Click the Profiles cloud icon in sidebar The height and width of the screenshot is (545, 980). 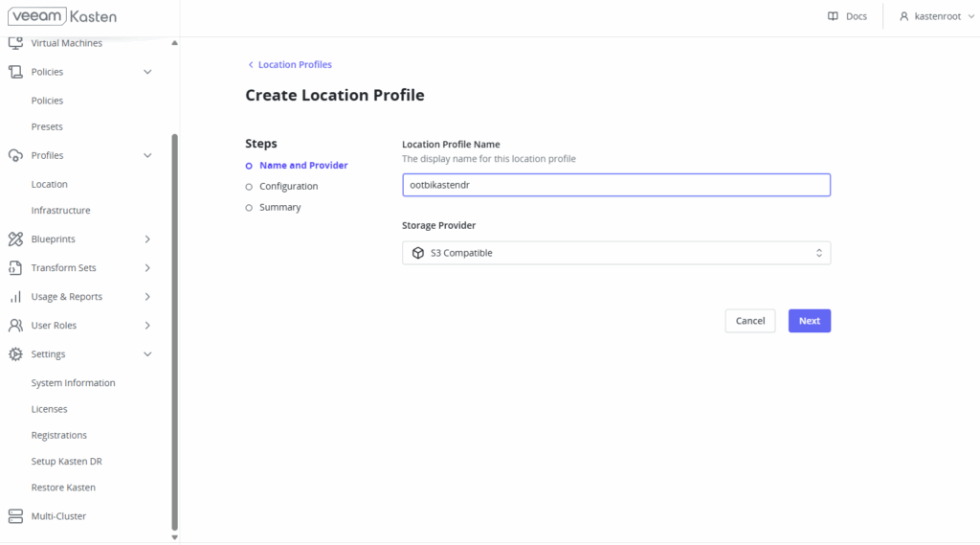point(15,155)
